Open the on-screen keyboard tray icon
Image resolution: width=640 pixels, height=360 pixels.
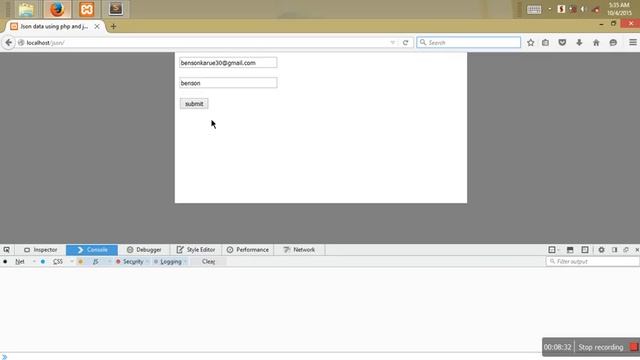coord(534,9)
